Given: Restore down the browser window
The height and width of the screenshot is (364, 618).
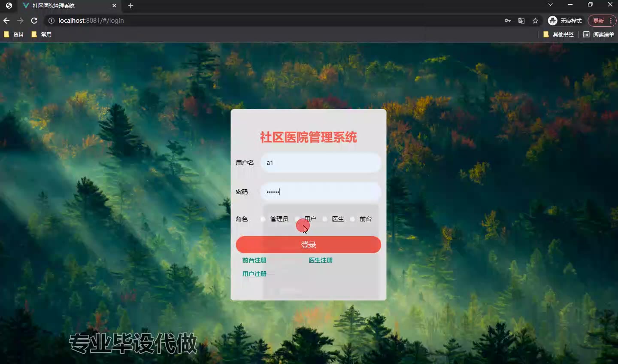Looking at the screenshot, I should 590,4.
